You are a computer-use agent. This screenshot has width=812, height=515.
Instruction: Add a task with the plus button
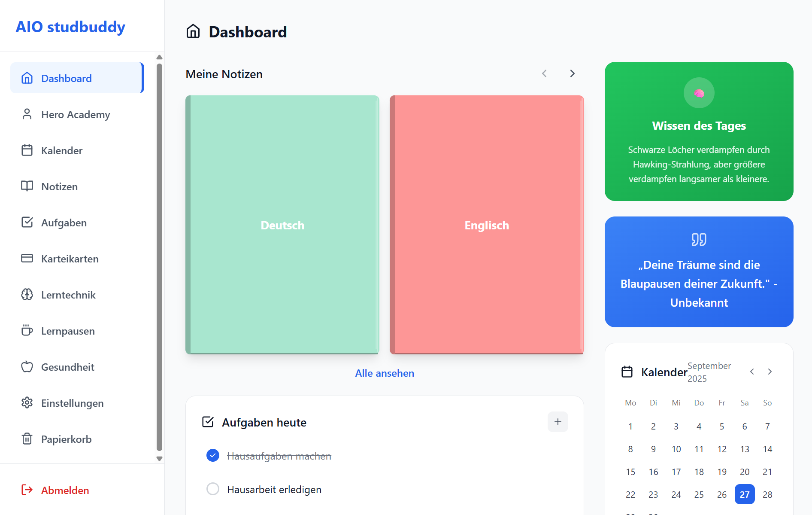(558, 422)
